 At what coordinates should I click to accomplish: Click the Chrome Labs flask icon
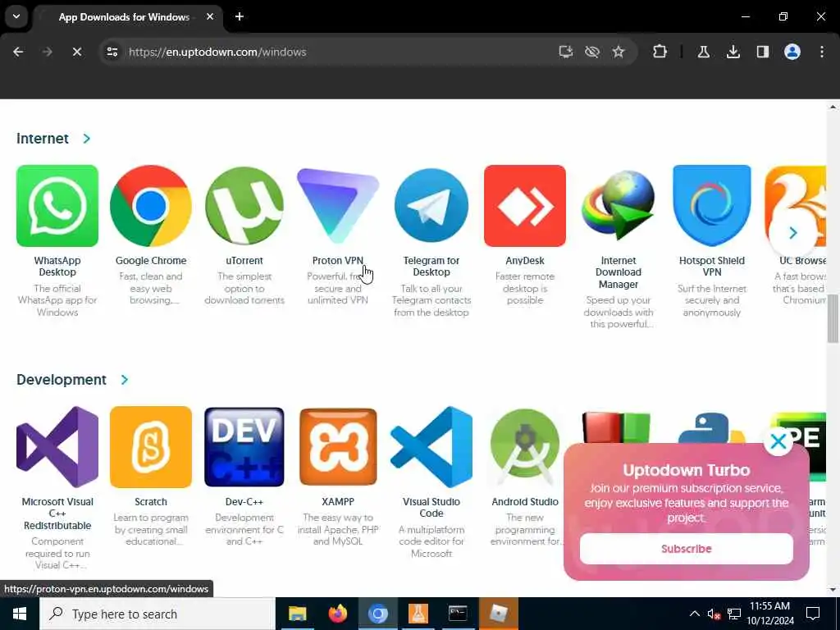point(703,52)
